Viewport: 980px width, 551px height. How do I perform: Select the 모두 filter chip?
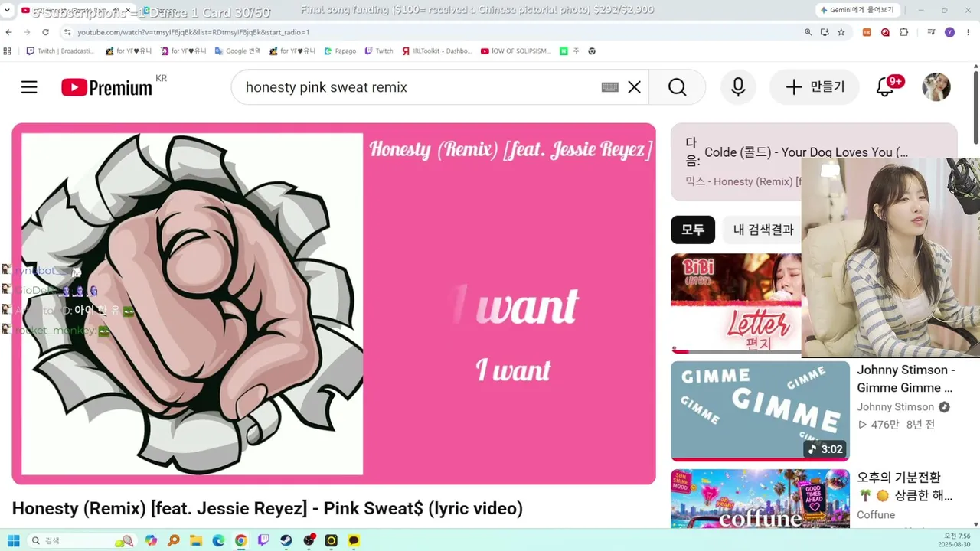point(693,230)
